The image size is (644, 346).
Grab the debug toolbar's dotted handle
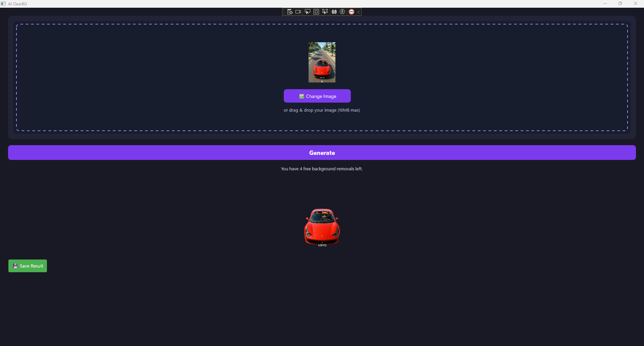pyautogui.click(x=284, y=12)
